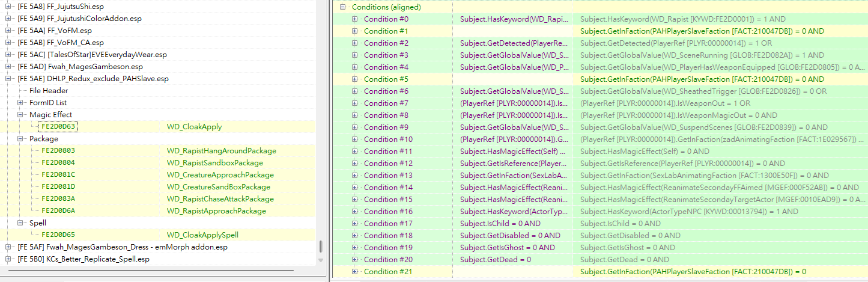Screen dimensions: 868x282
Task: Click Subject.GetDead = 0 in middle column
Action: tap(496, 260)
